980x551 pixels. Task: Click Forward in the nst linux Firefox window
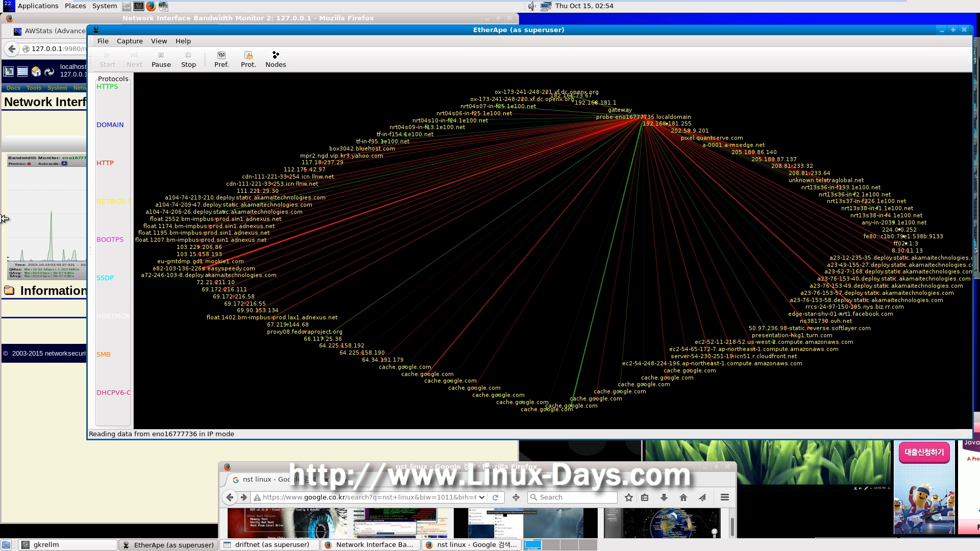click(x=243, y=497)
